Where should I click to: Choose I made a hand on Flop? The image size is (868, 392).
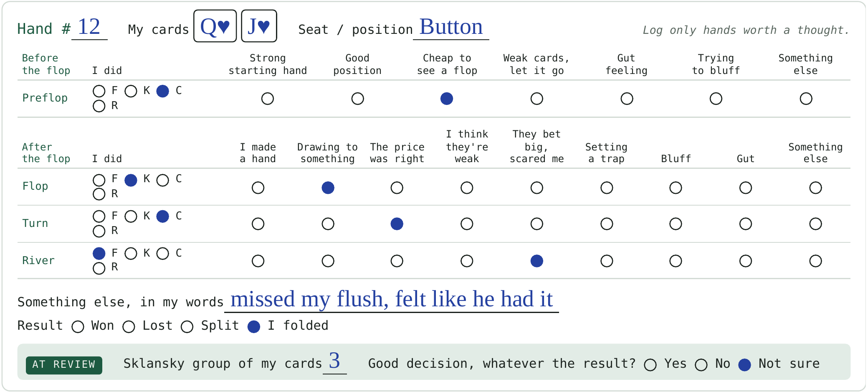(258, 188)
